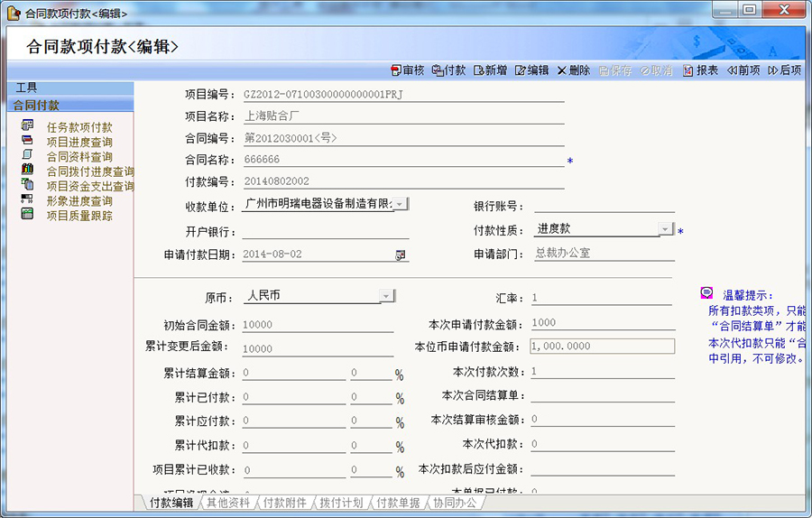Viewport: 812px width, 518px height.
Task: Open the 报表 (report) toolbar icon
Action: (x=700, y=70)
